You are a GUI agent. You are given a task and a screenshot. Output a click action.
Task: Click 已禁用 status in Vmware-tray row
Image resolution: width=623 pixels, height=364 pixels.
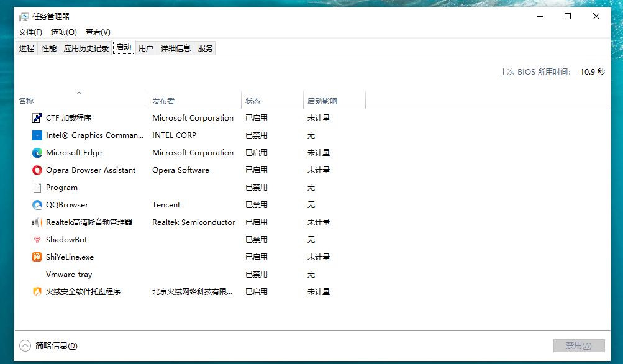coord(257,274)
